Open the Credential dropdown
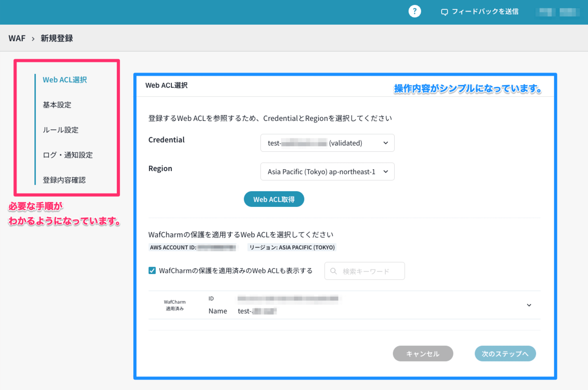 pyautogui.click(x=327, y=143)
